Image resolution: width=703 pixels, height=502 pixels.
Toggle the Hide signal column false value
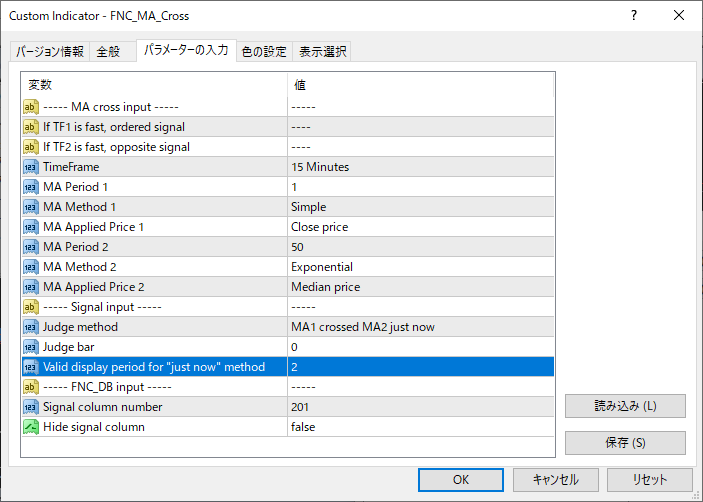click(x=421, y=427)
